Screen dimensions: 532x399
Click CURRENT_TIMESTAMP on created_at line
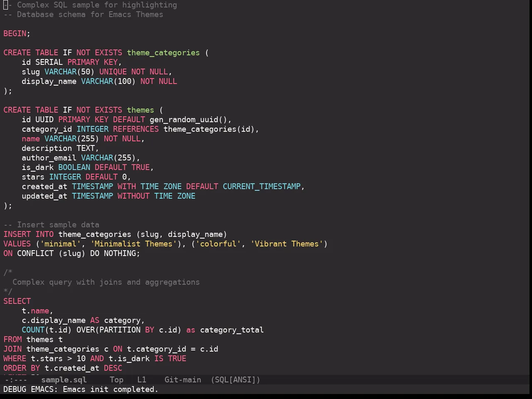(x=262, y=187)
